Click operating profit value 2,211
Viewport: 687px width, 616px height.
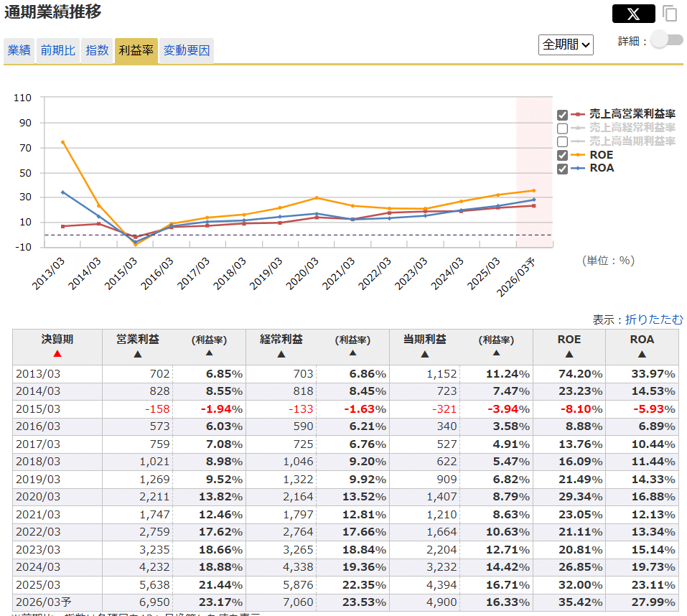click(x=154, y=497)
